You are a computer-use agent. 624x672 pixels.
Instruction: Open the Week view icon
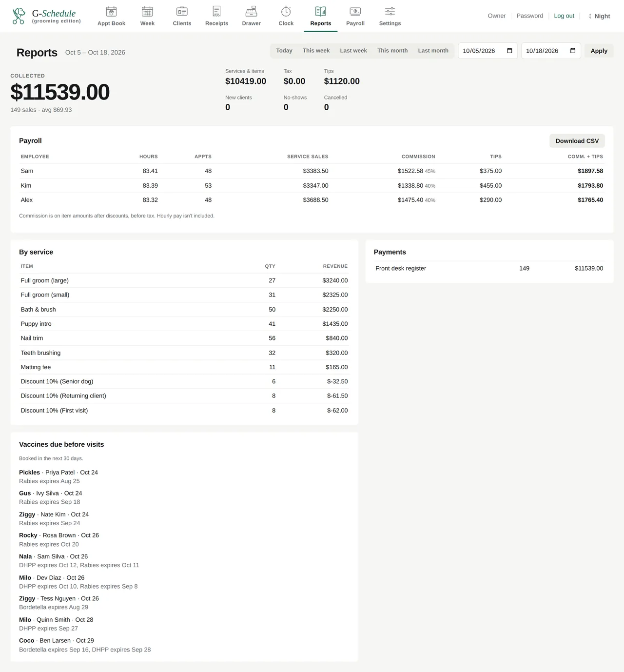147,11
